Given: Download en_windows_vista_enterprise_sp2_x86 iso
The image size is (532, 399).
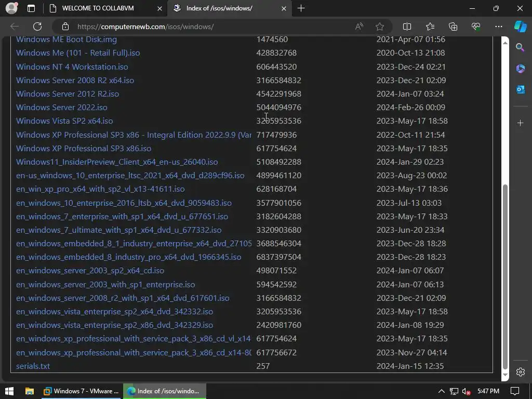Looking at the screenshot, I should [115, 326].
